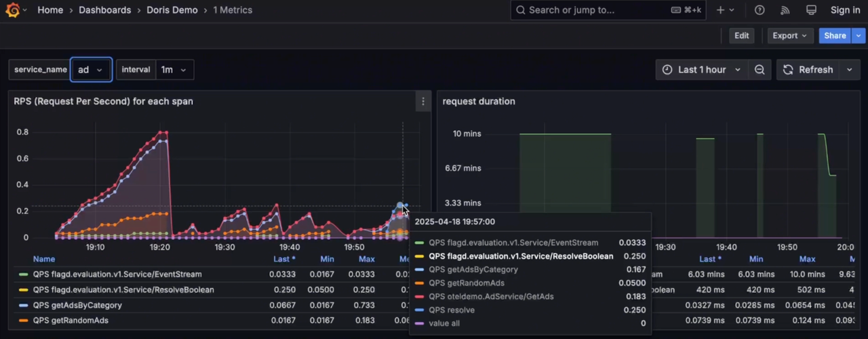
Task: Open the service_name dropdown showing ad
Action: click(x=91, y=70)
